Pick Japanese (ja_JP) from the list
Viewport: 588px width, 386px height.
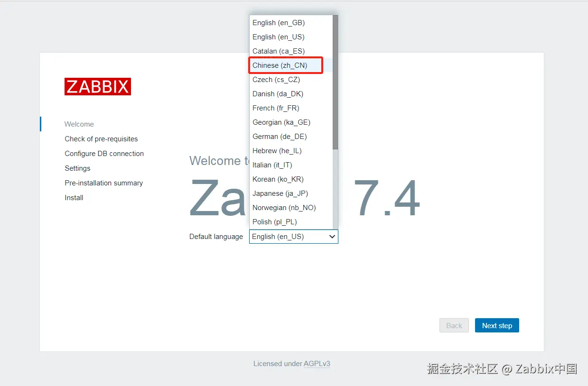291,193
